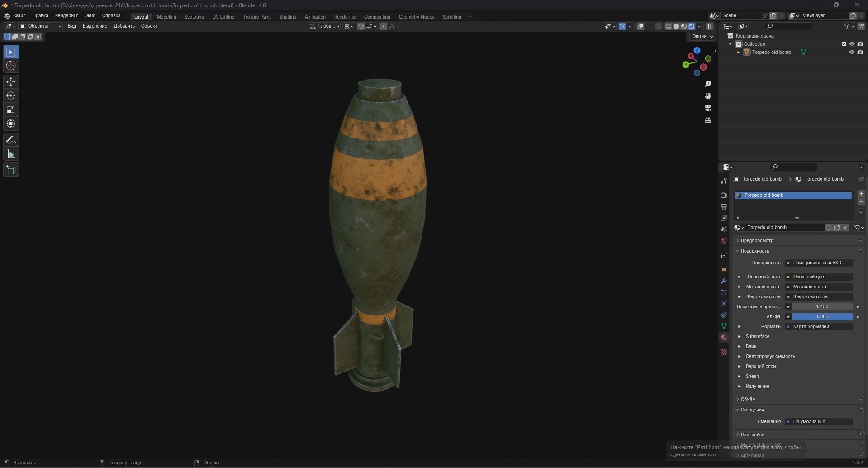
Task: Toggle Collection exclude-from-view-layer checkbox
Action: tap(844, 44)
